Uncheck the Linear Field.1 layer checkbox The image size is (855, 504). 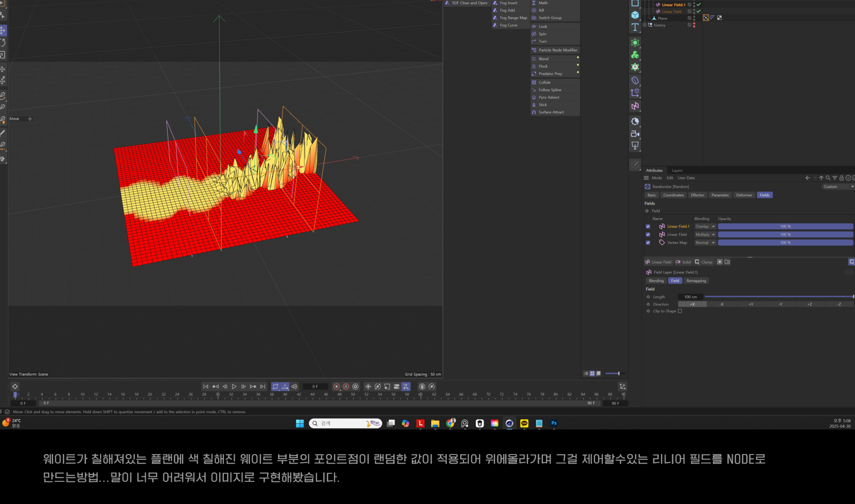[x=648, y=227]
